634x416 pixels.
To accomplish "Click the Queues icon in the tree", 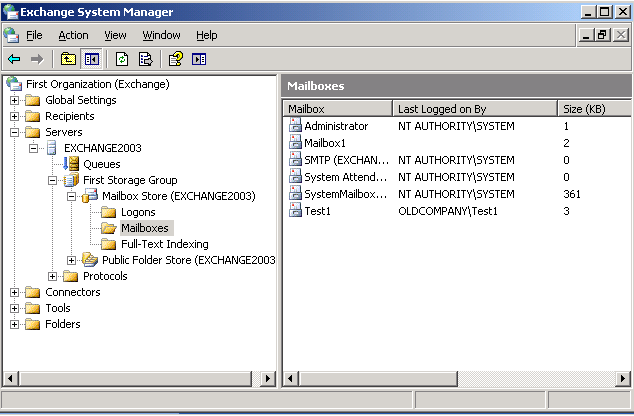I will (x=71, y=164).
